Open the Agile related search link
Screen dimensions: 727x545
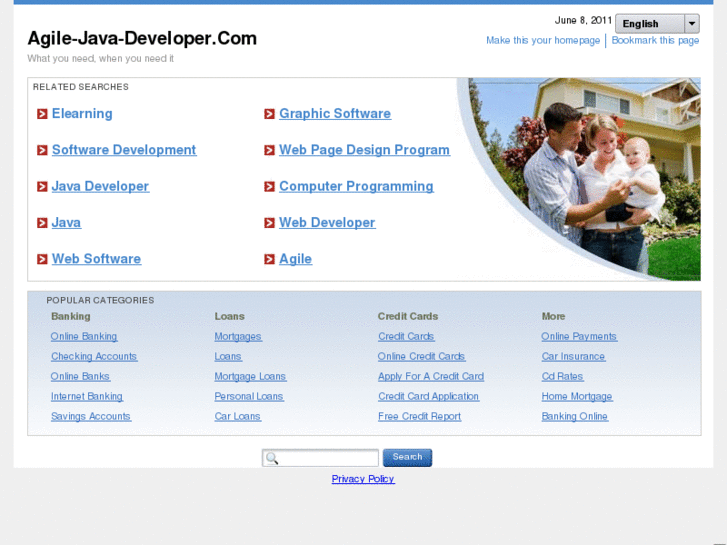click(295, 259)
